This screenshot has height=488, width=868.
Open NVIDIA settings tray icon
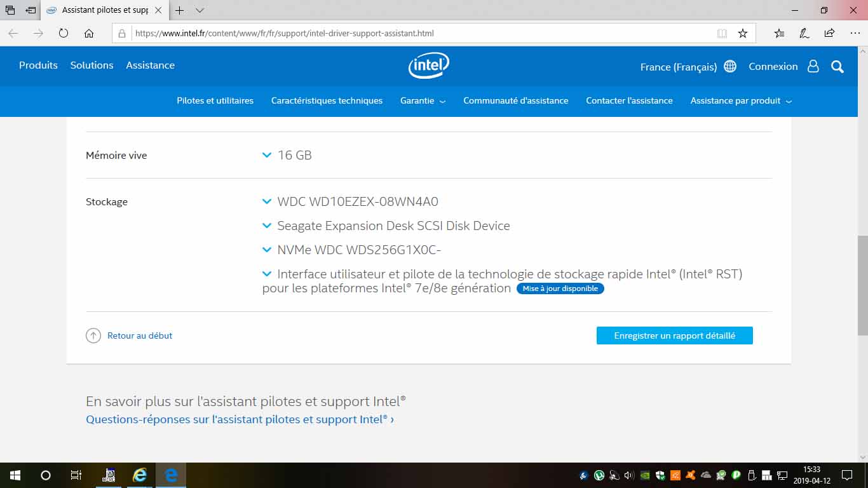[645, 475]
